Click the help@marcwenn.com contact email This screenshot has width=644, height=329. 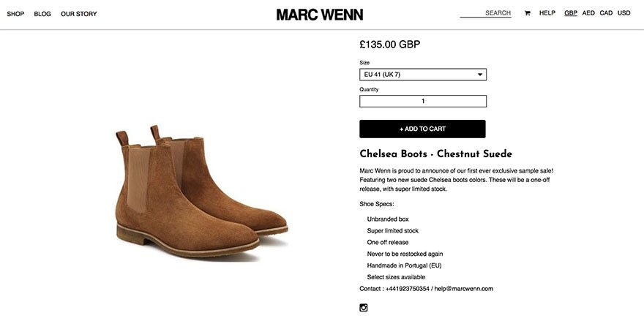coord(463,289)
